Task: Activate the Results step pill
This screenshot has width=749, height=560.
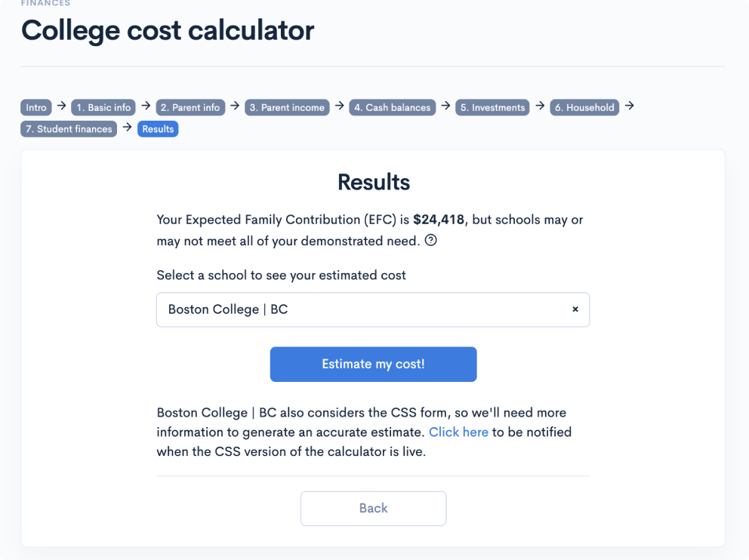Action: tap(157, 129)
